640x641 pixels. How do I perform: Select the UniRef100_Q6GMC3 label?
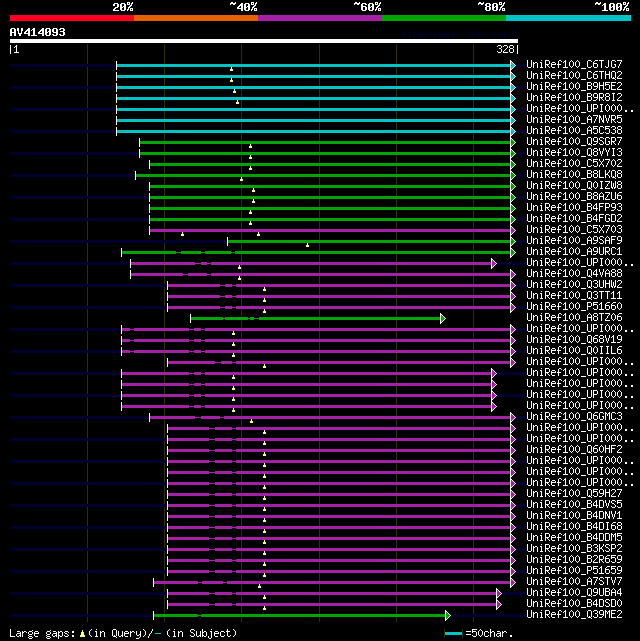574,417
